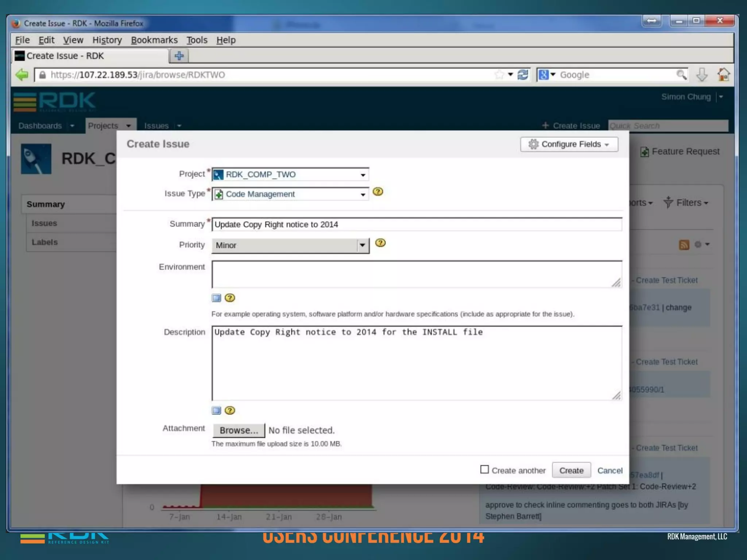
Task: Open preview icon below Environment field
Action: click(216, 298)
